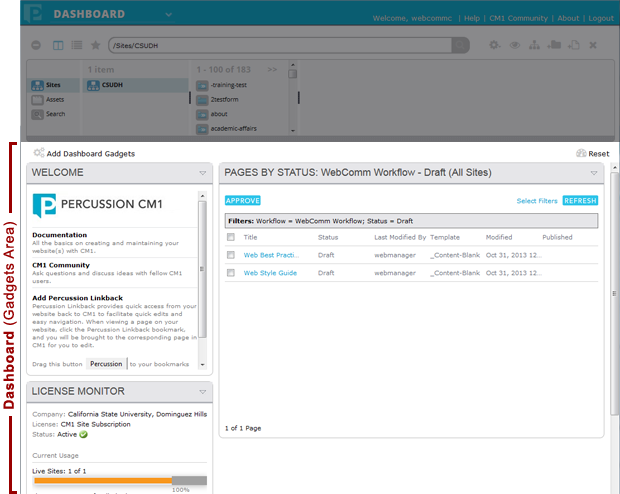The image size is (620, 494).
Task: Select the about folder
Action: 212,114
